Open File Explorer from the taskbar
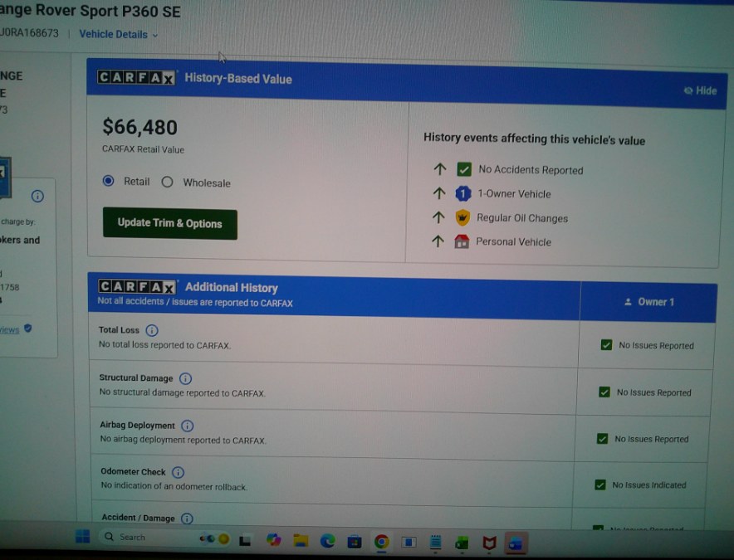 pos(301,541)
